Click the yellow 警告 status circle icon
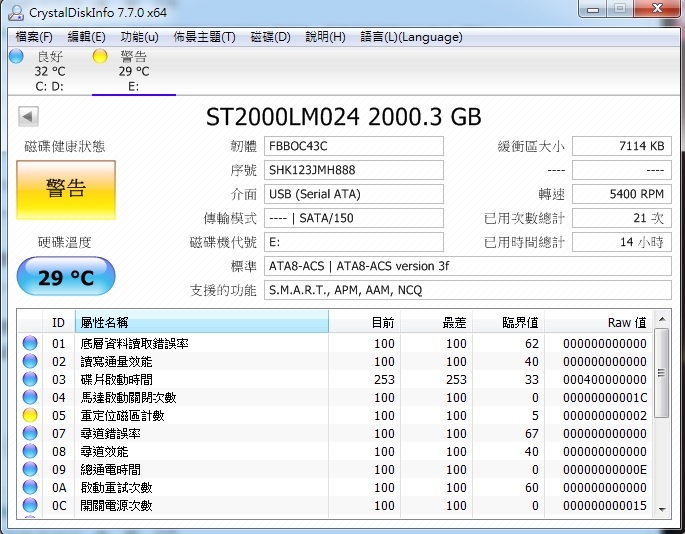This screenshot has width=685, height=534. coord(100,56)
